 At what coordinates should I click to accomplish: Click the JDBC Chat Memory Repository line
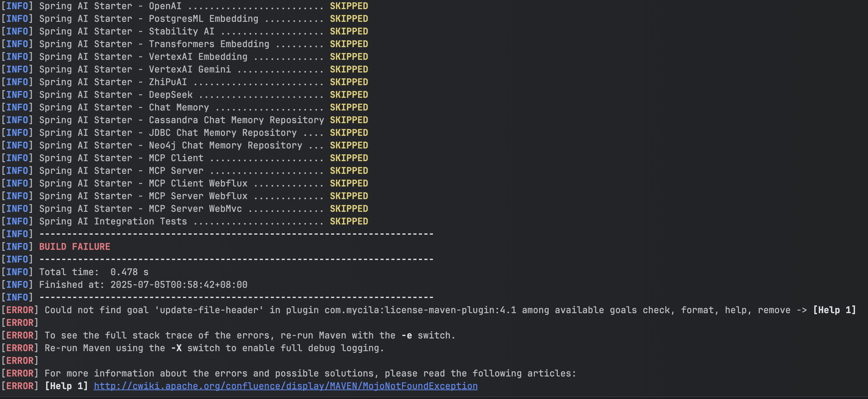185,133
